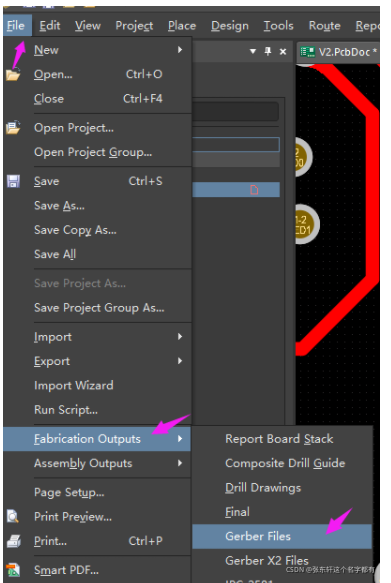This screenshot has width=391, height=583.
Task: Click the Print Preview magnifier icon
Action: pos(13,516)
